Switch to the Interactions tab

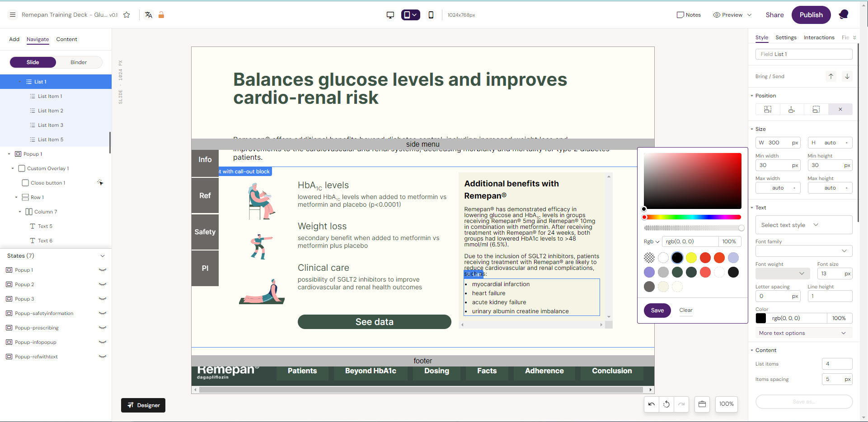pyautogui.click(x=819, y=37)
